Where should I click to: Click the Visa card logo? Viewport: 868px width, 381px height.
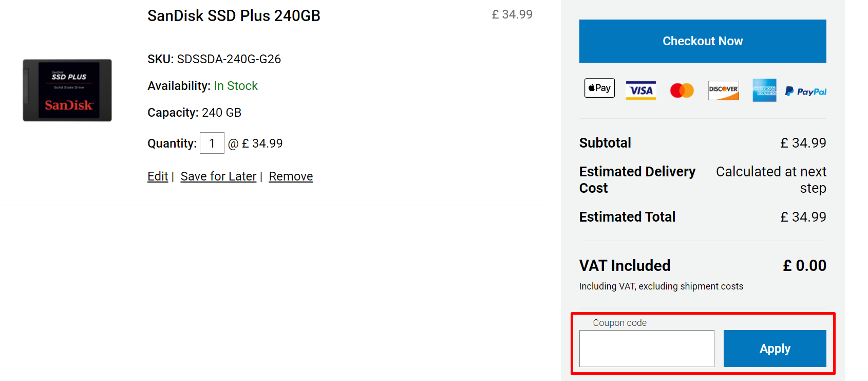point(641,90)
